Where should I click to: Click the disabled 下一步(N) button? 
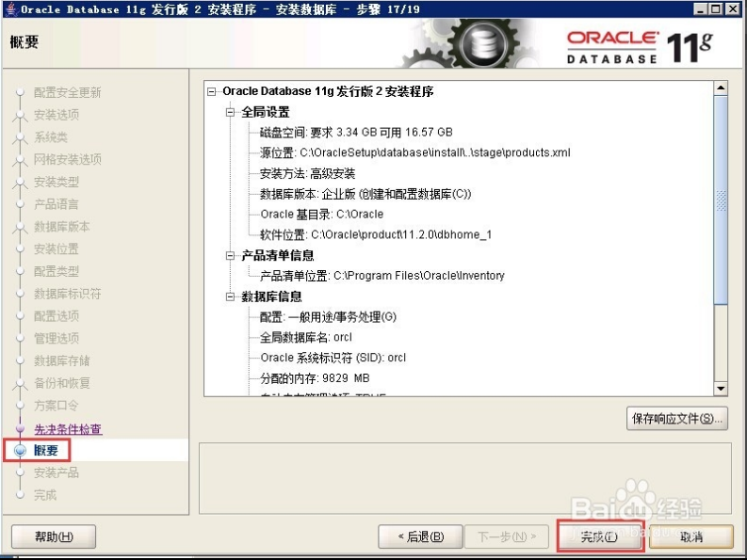tap(507, 536)
